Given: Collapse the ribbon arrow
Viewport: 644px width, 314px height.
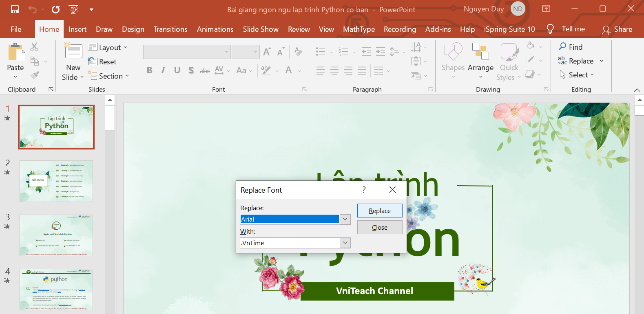Looking at the screenshot, I should click(637, 90).
